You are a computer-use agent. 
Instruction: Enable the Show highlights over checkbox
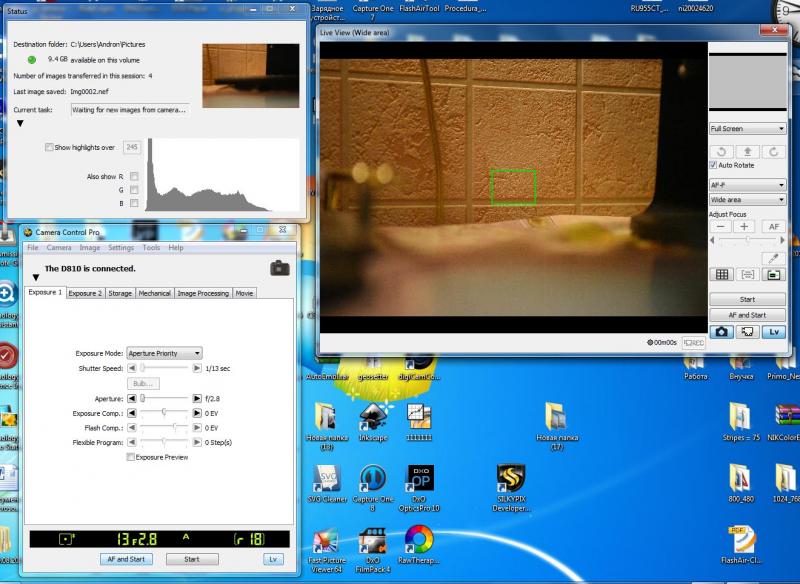coord(49,147)
